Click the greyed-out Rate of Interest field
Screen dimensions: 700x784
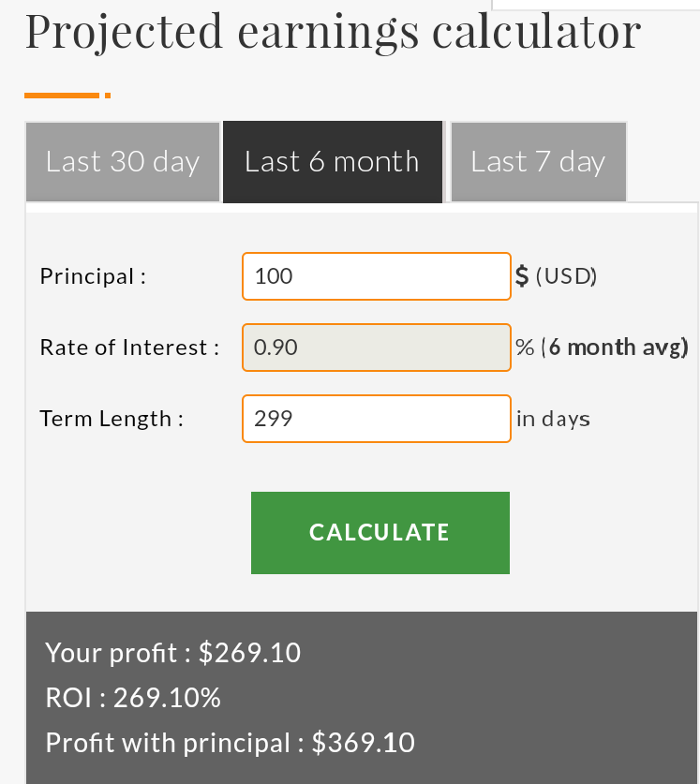pos(376,348)
